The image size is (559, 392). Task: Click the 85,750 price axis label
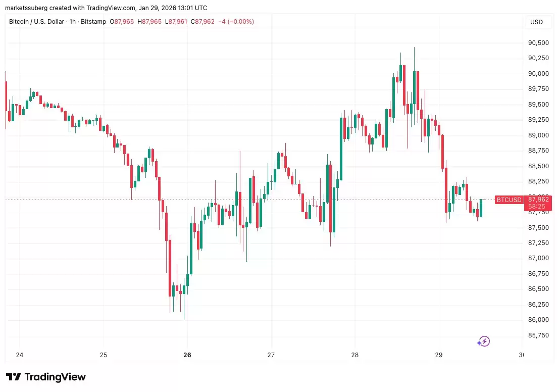click(538, 335)
